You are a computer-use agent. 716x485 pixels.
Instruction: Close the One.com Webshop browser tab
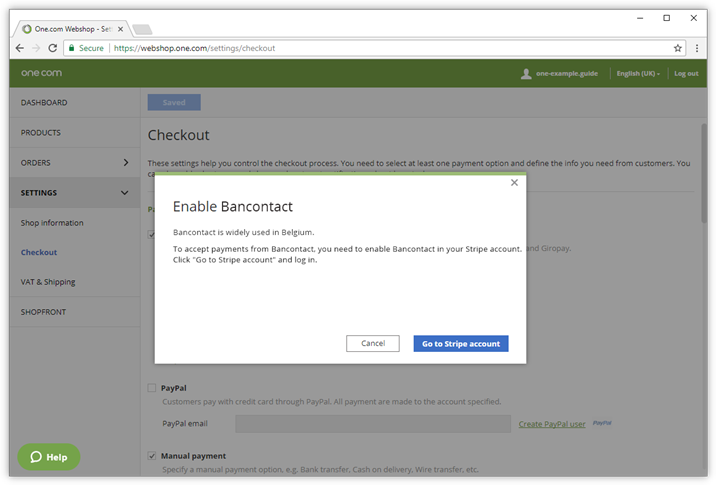[121, 29]
